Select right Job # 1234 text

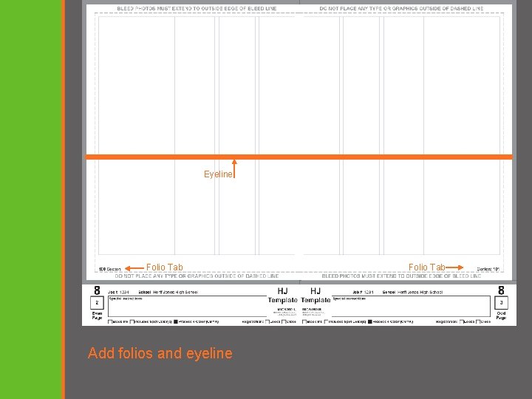click(x=363, y=292)
